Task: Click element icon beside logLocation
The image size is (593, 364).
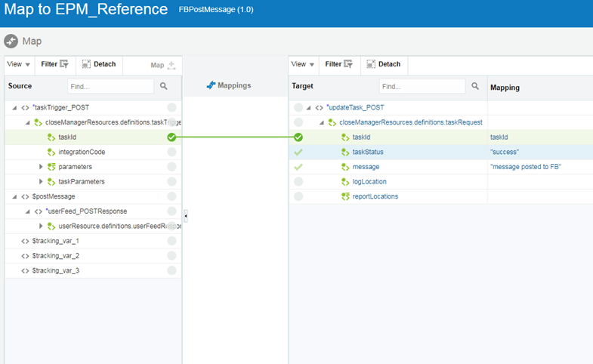Action: pyautogui.click(x=345, y=181)
